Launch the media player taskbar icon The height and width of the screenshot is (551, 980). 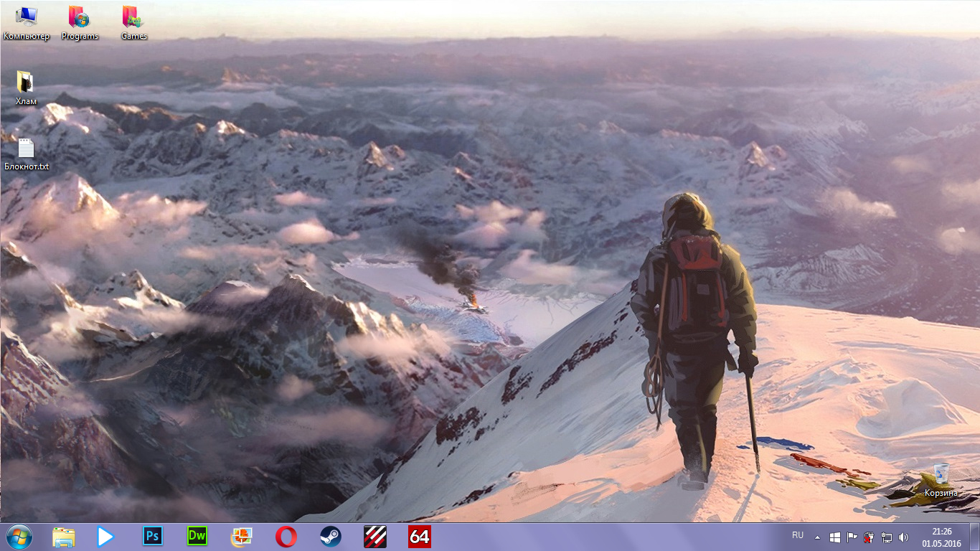106,537
